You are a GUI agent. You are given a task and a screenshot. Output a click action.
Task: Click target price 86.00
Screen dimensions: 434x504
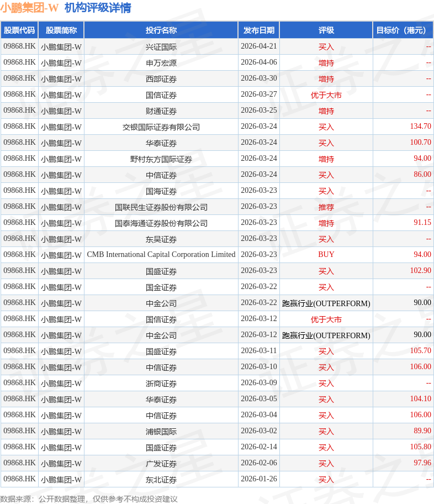pyautogui.click(x=422, y=175)
